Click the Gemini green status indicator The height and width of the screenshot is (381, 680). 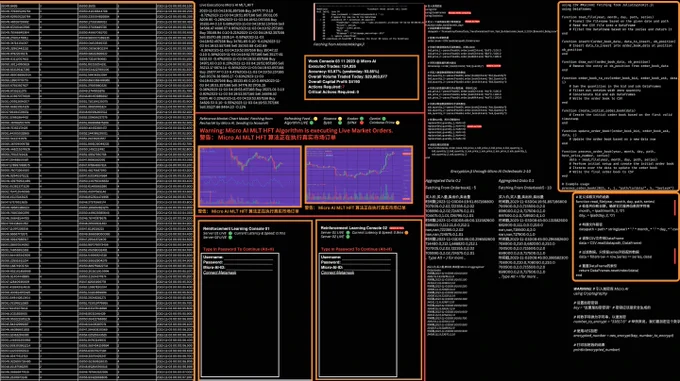click(x=384, y=119)
